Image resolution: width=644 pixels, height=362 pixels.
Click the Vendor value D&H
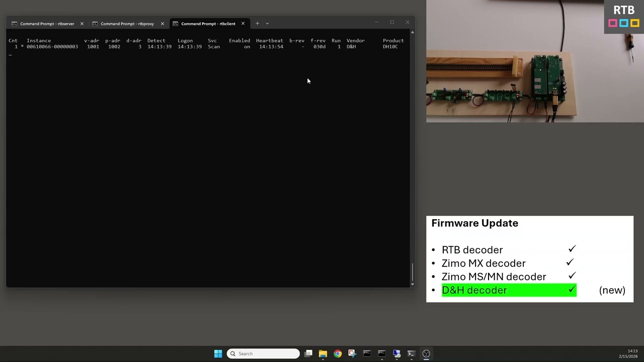click(x=351, y=47)
